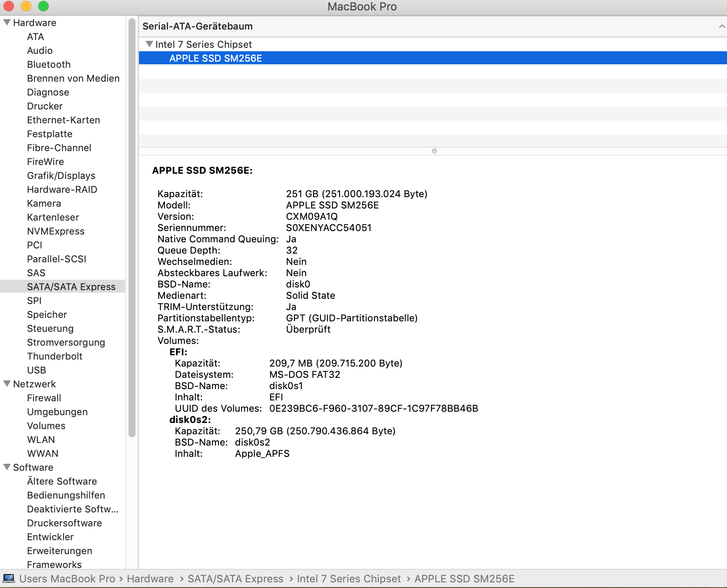Click APPLE SSD SM256E in path bar

point(464,579)
